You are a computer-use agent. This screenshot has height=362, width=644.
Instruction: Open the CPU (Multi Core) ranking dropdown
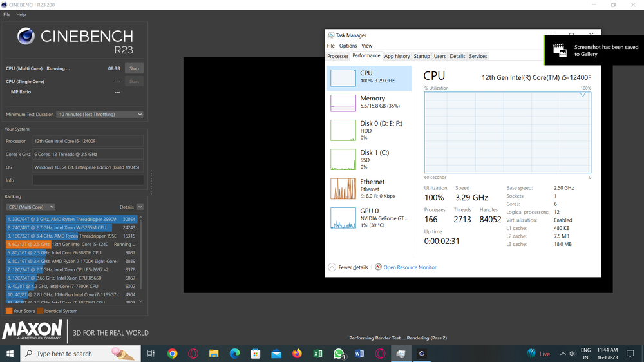30,207
